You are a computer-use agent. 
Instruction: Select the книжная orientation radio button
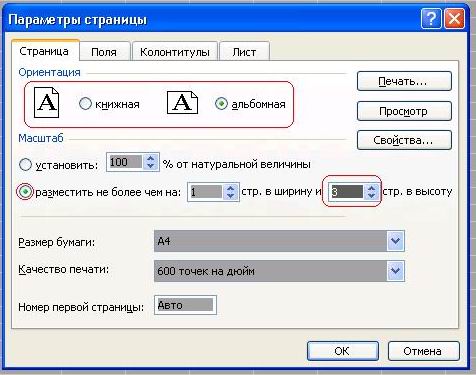pyautogui.click(x=85, y=104)
